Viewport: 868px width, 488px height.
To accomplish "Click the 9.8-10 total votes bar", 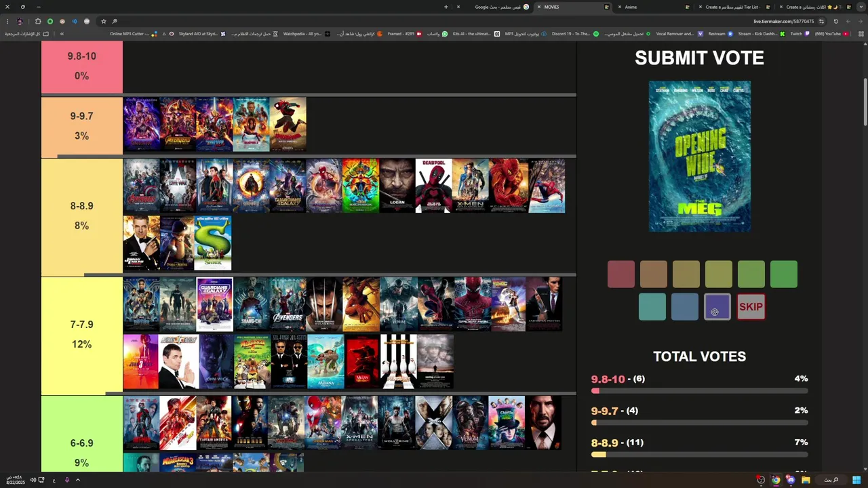I will coord(700,391).
